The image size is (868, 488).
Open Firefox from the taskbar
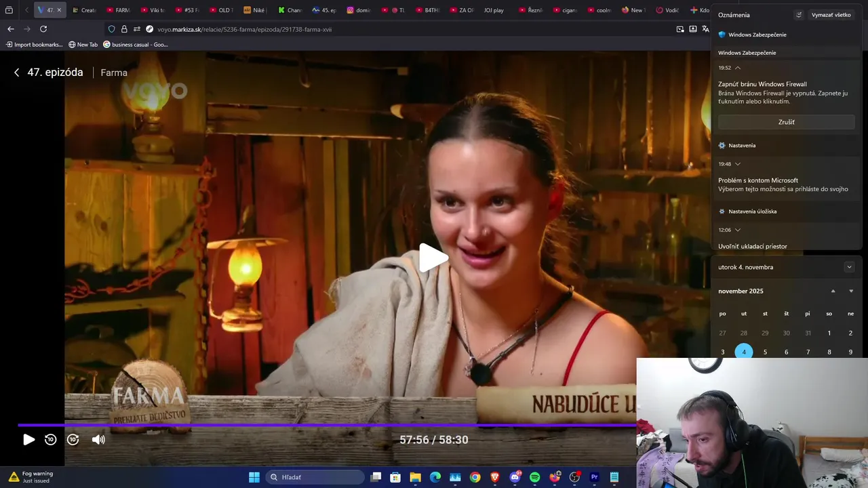555,477
